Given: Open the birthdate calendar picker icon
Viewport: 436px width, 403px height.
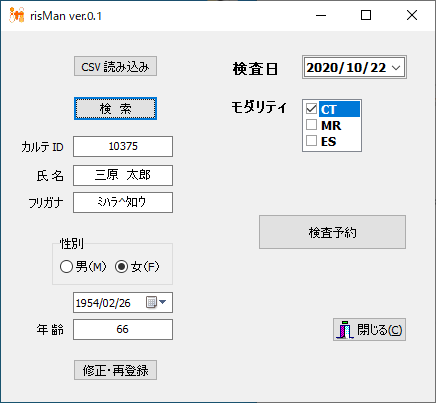Looking at the screenshot, I should click(x=151, y=302).
